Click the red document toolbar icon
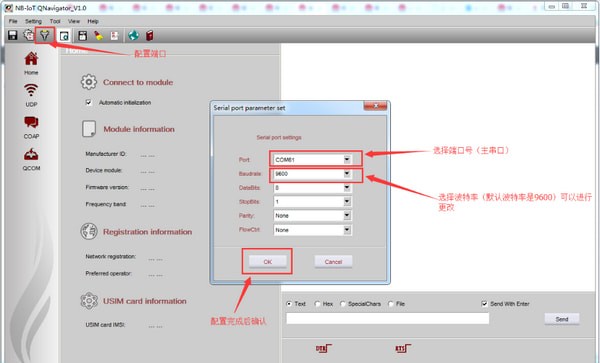 (x=114, y=36)
